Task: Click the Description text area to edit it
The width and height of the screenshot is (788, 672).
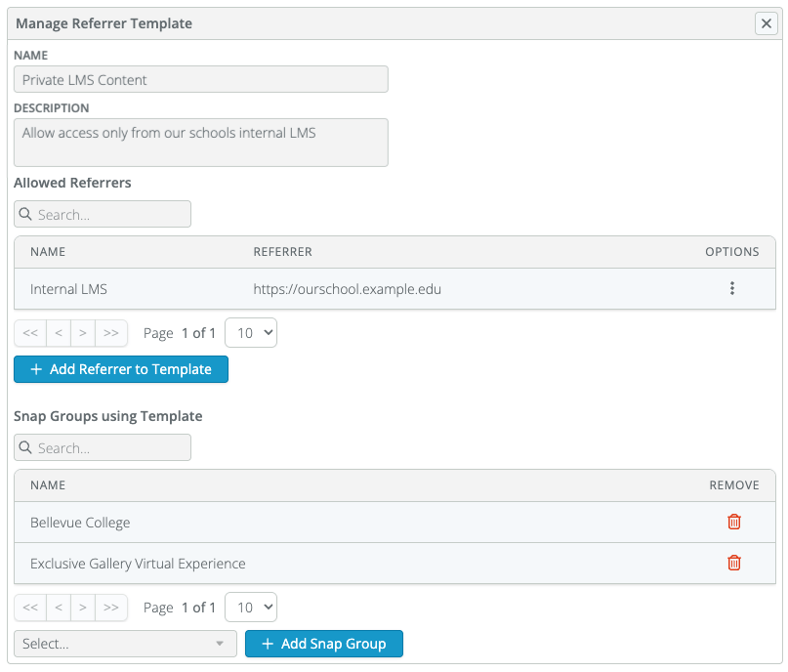Action: coord(200,142)
